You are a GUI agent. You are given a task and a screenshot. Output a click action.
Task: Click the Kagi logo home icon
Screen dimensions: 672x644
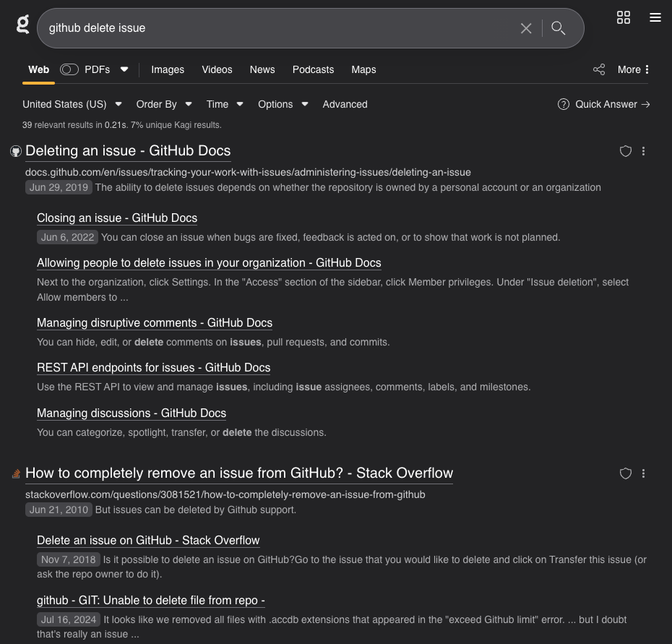23,25
